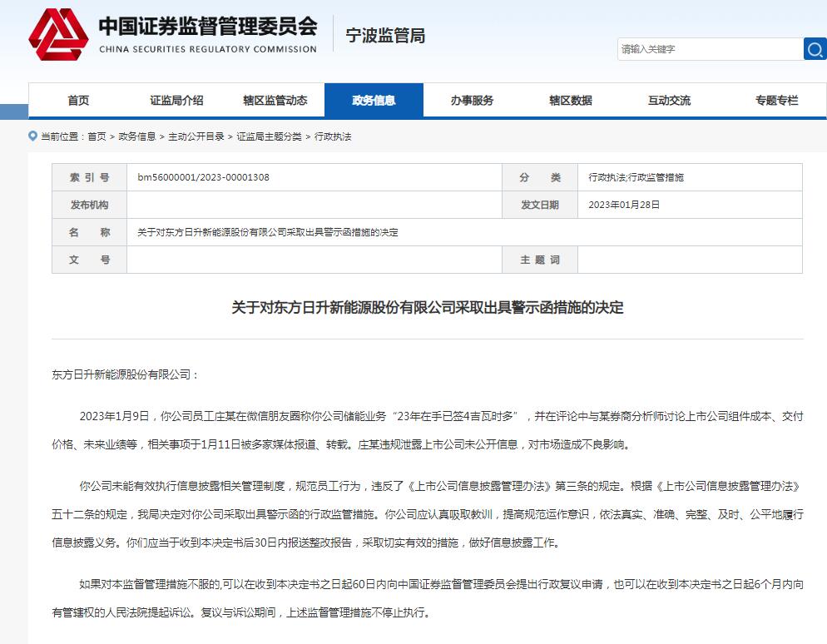827x644 pixels.
Task: Click the 宁波监管局 header text
Action: 385,36
